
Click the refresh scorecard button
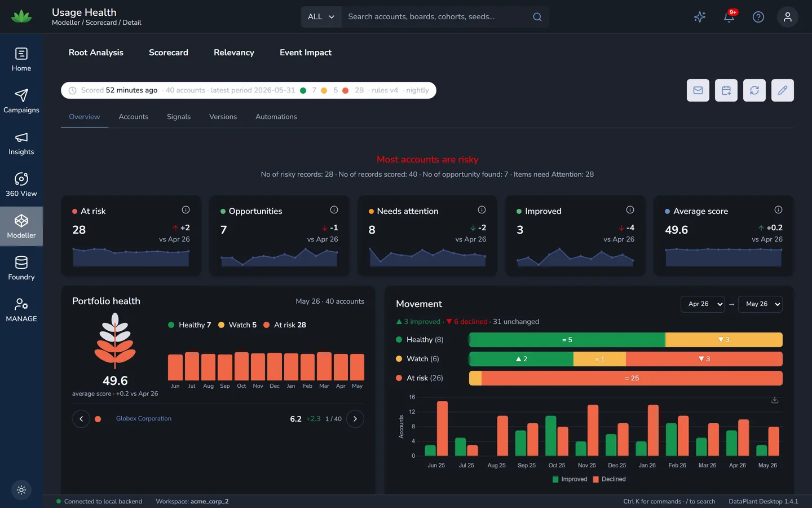click(754, 90)
